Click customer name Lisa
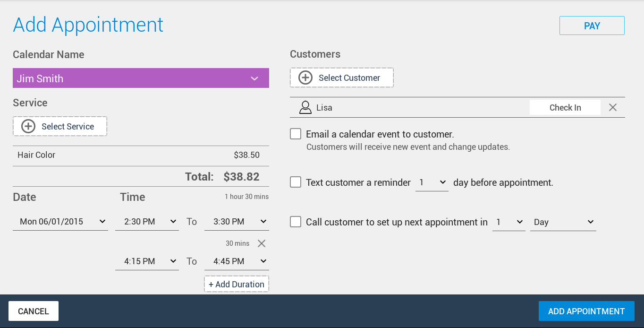 [324, 108]
